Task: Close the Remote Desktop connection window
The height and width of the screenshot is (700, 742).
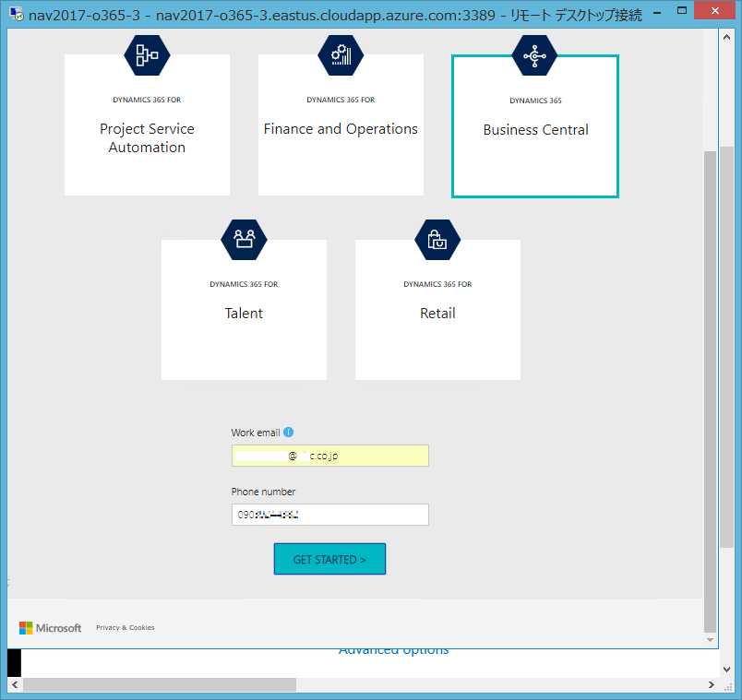Action: click(715, 11)
